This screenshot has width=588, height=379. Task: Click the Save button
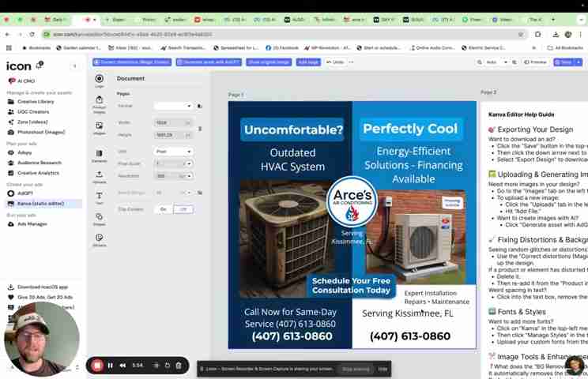click(564, 62)
